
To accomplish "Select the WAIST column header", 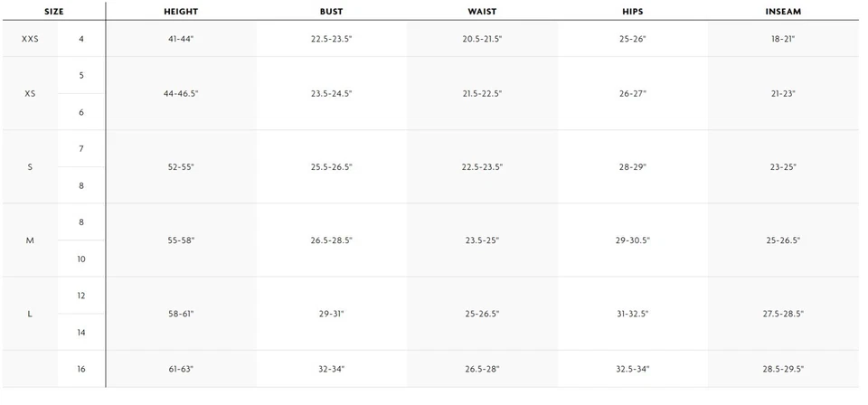I will (x=482, y=12).
